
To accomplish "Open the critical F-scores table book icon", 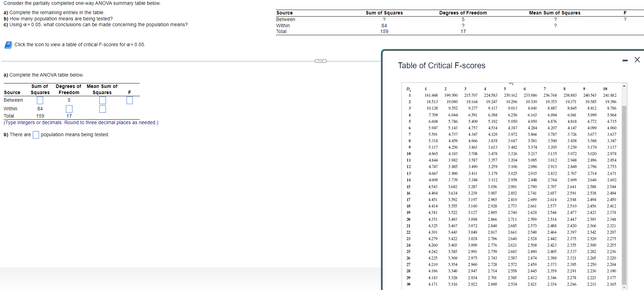I will [8, 45].
